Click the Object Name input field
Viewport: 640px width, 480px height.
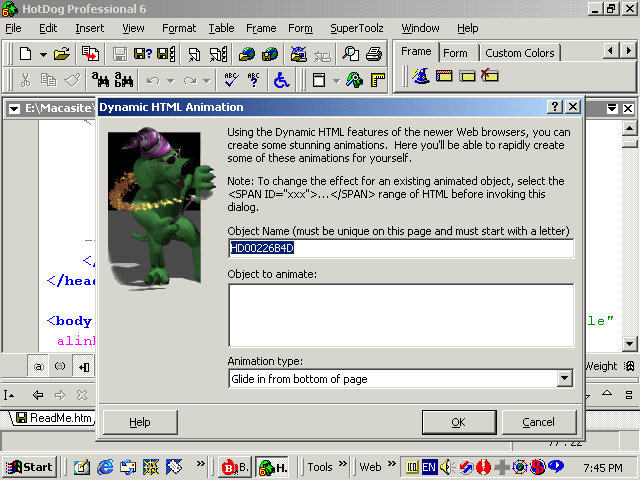401,248
